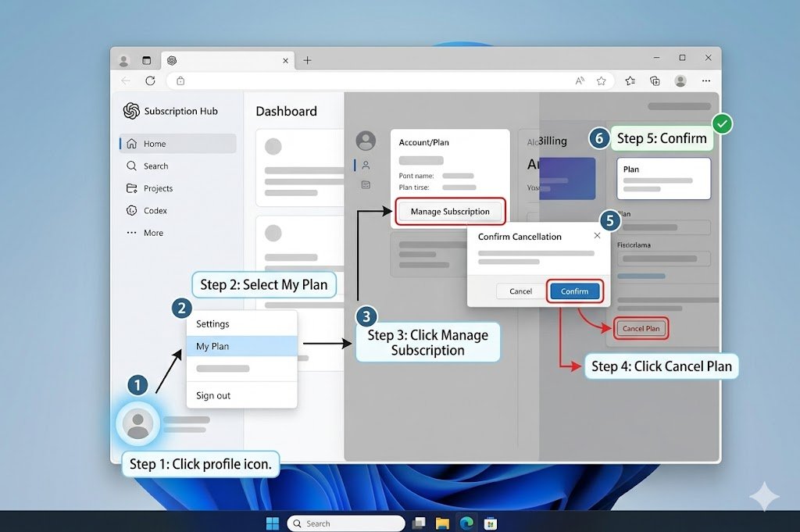Click Cancel in the cancellation dialog
The image size is (800, 532).
click(x=520, y=291)
